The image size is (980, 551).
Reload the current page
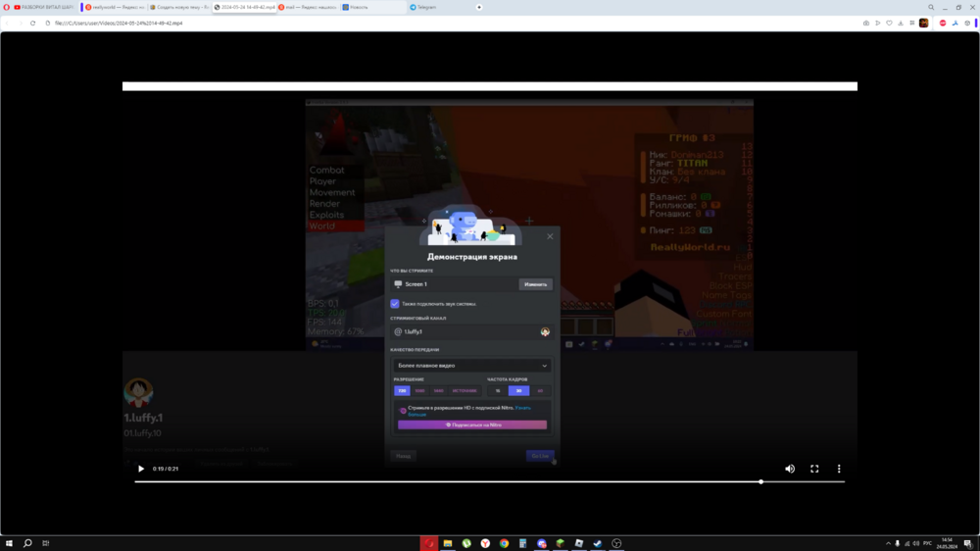pos(32,24)
